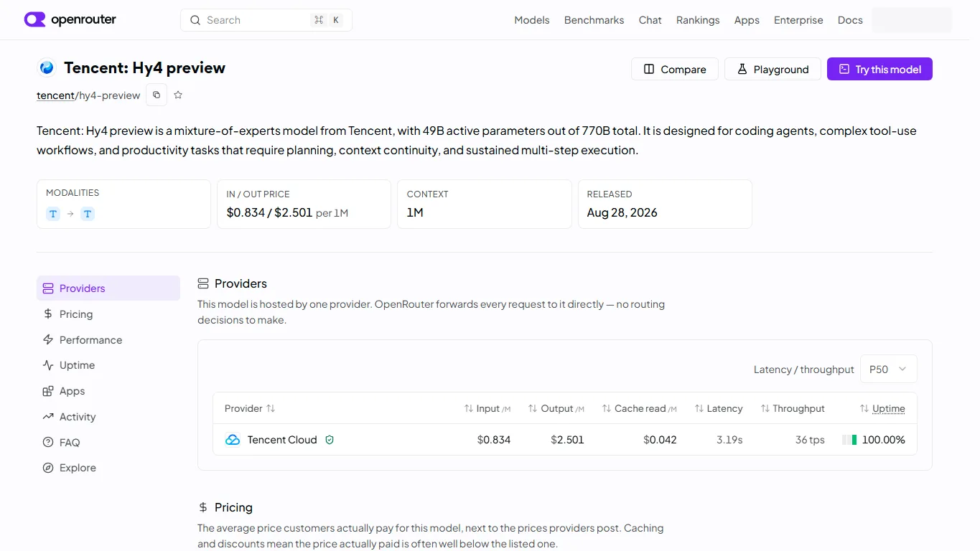
Task: Sort providers by Throughput
Action: (793, 408)
